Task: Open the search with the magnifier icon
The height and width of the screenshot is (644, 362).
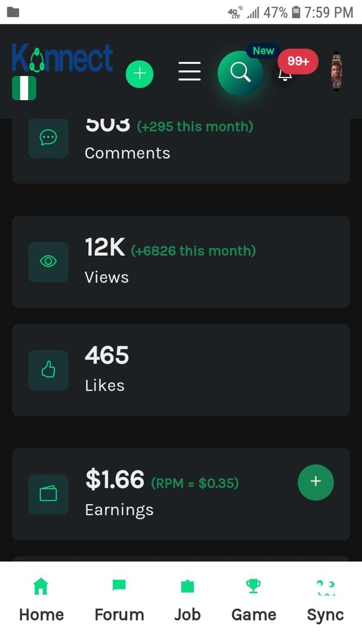Action: (240, 72)
